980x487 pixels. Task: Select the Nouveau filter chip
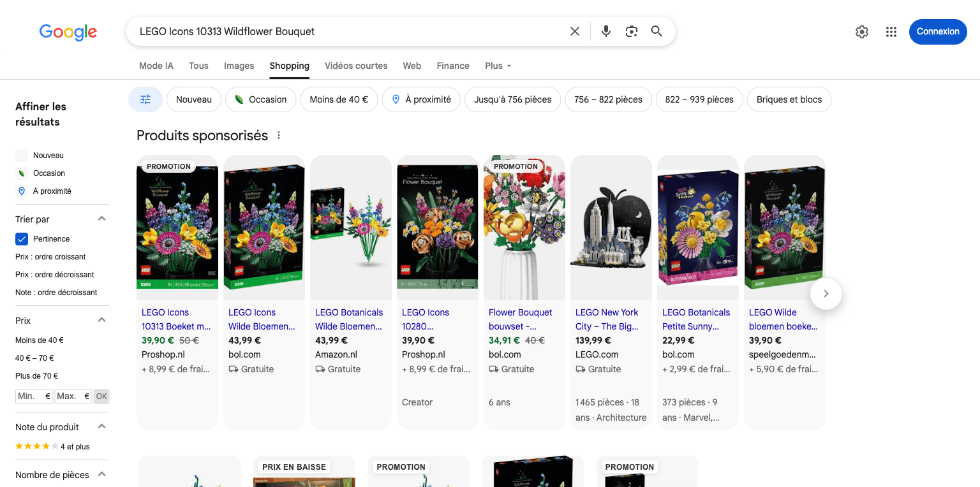tap(194, 99)
